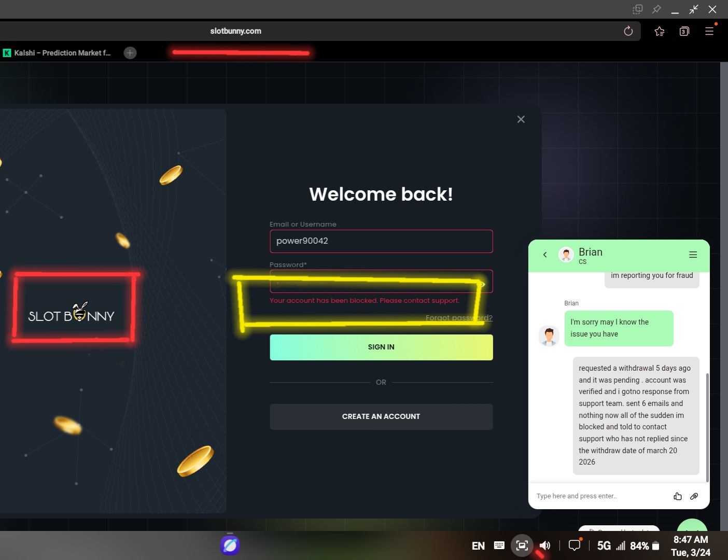Open the browser hamburger menu
Image resolution: width=728 pixels, height=560 pixels.
[709, 31]
